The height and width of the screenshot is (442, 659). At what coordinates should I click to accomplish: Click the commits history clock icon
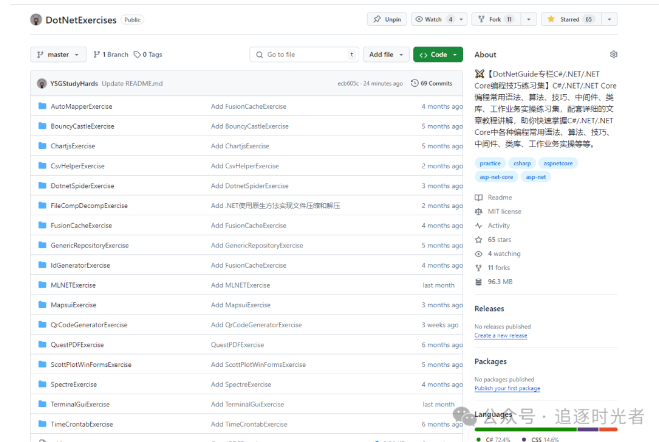click(x=415, y=83)
